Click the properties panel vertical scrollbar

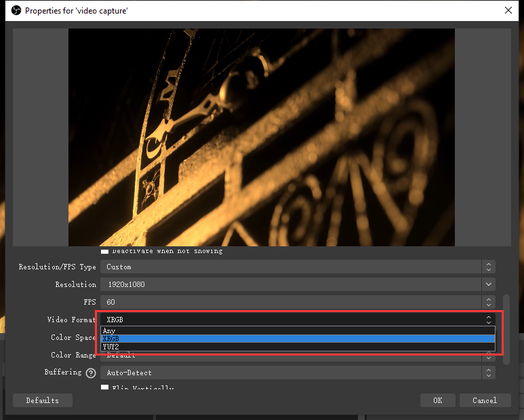[507, 329]
